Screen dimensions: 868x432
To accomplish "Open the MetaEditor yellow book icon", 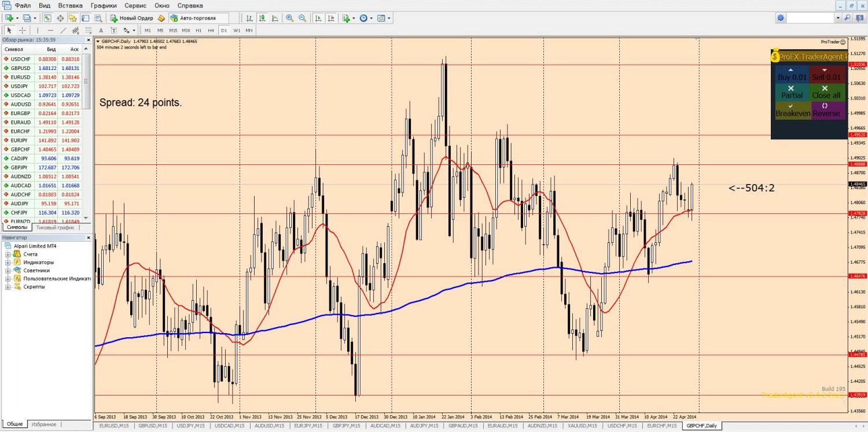I will [161, 18].
